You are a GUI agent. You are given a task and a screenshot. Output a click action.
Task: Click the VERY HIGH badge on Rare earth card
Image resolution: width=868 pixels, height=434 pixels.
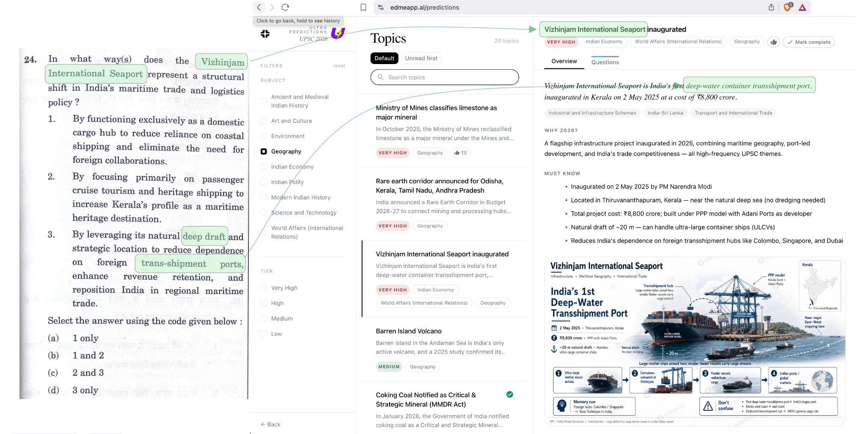(x=392, y=226)
